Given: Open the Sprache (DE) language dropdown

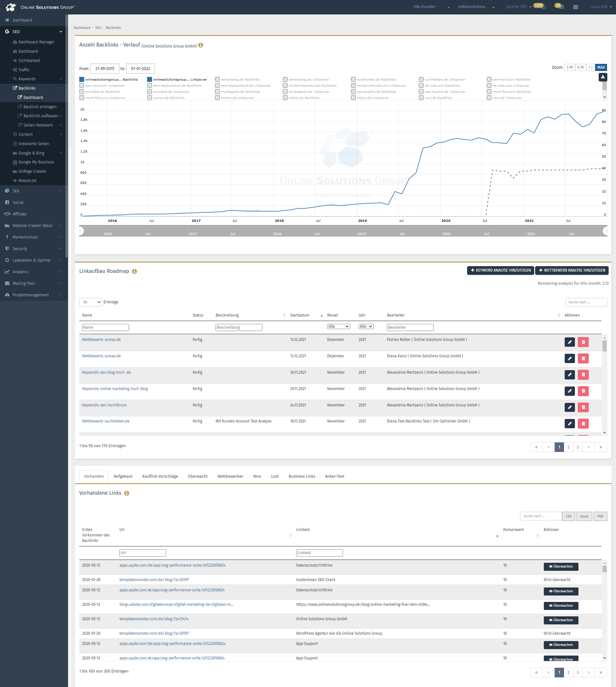Looking at the screenshot, I should click(518, 7).
